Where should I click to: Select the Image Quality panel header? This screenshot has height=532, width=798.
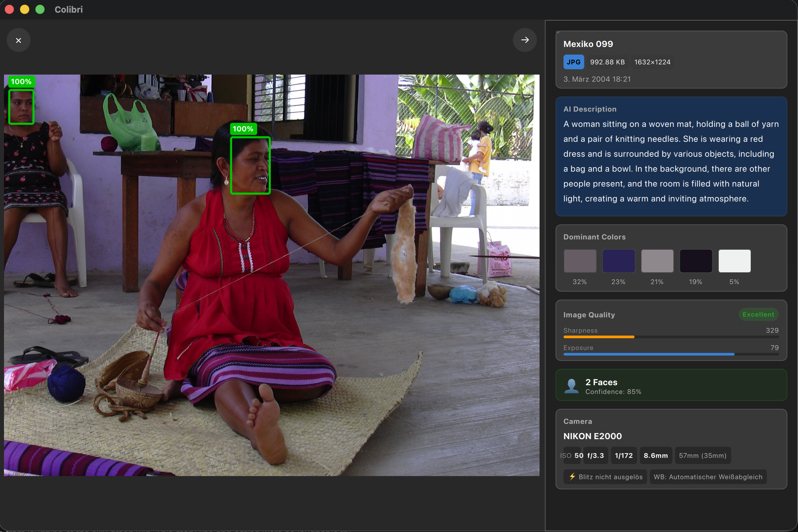pos(589,315)
